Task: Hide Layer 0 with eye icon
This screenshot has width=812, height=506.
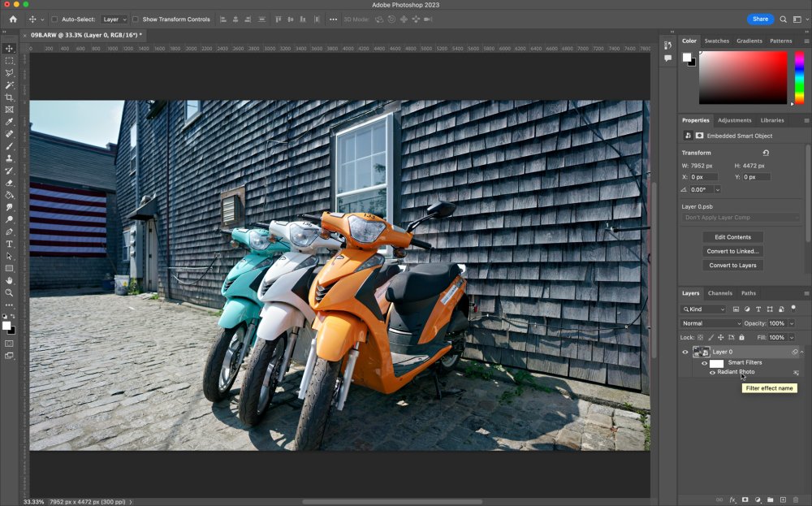Action: coord(685,352)
